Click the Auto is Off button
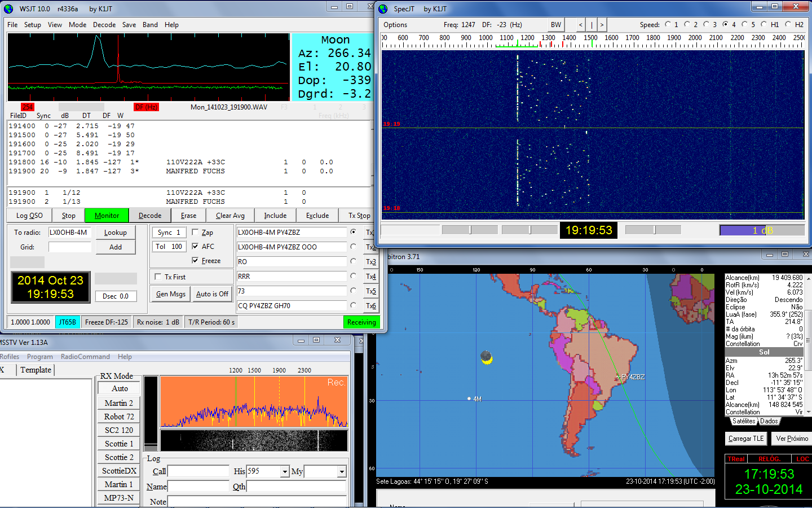 212,294
